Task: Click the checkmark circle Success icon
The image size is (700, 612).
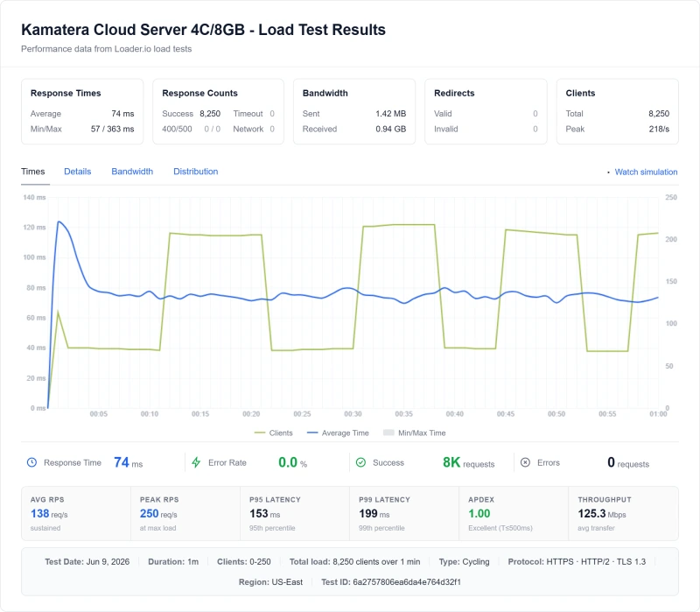Action: (360, 462)
